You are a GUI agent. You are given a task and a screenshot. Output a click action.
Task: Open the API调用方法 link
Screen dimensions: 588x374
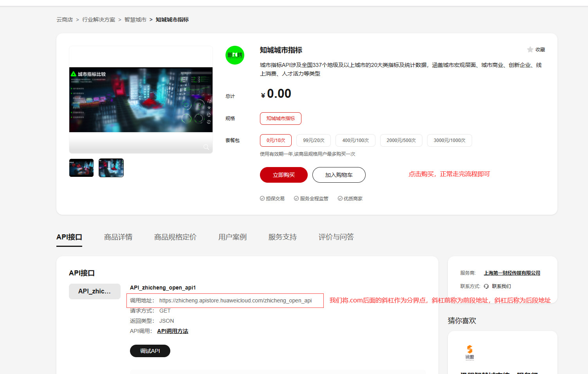173,331
